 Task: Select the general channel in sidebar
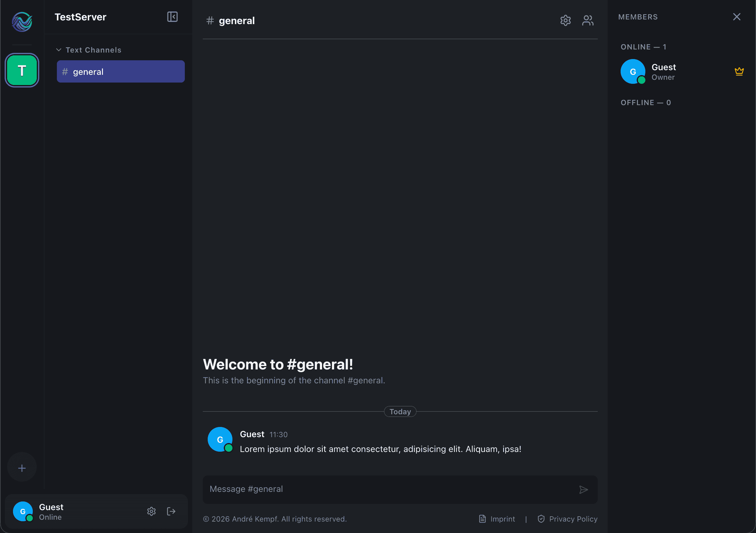point(121,71)
